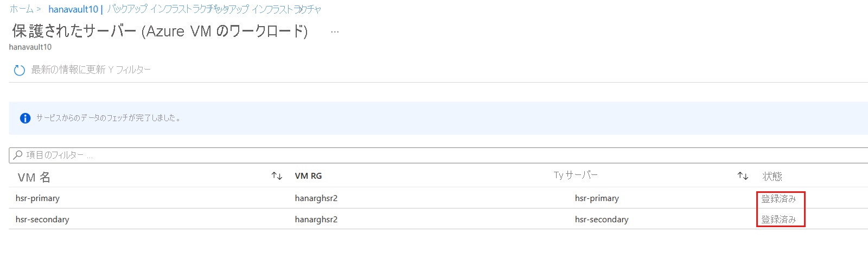The width and height of the screenshot is (868, 263).
Task: Focus the 項目のフィルター search field
Action: [x=438, y=155]
